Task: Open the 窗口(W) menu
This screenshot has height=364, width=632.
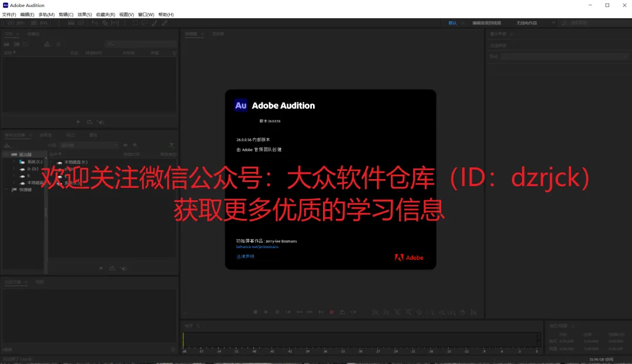Action: tap(146, 15)
